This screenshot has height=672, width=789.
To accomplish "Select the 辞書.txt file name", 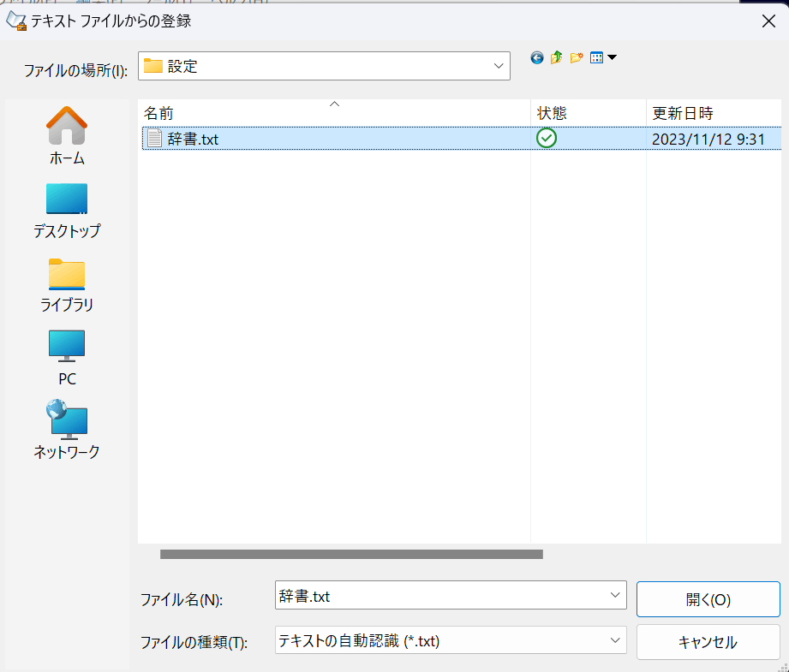I will [x=194, y=140].
